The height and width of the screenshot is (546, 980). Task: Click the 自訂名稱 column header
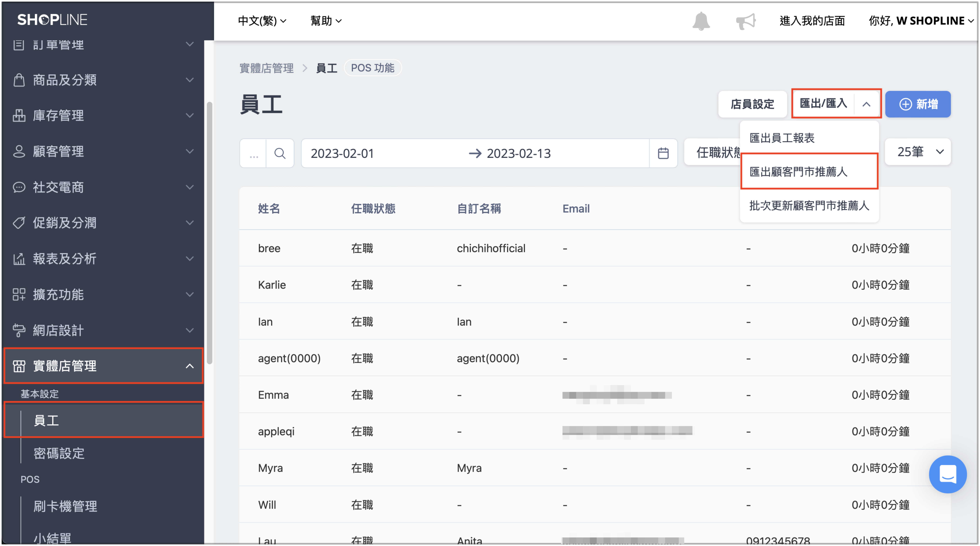click(479, 208)
